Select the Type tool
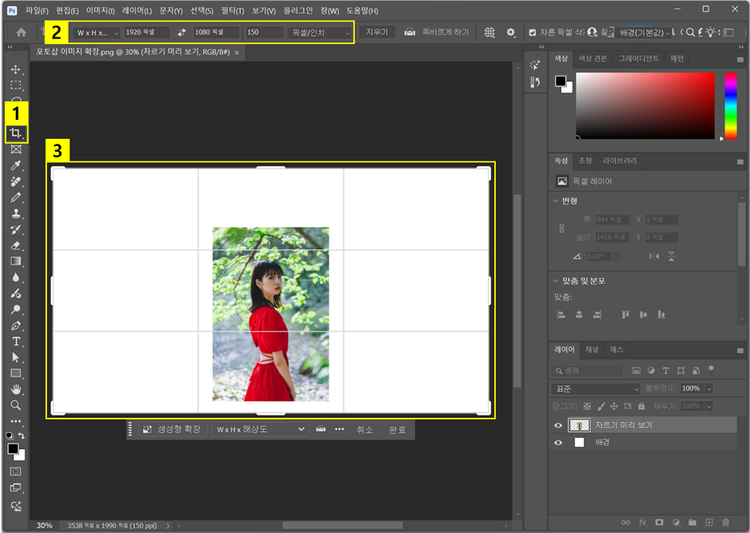The image size is (750, 533). click(x=16, y=341)
